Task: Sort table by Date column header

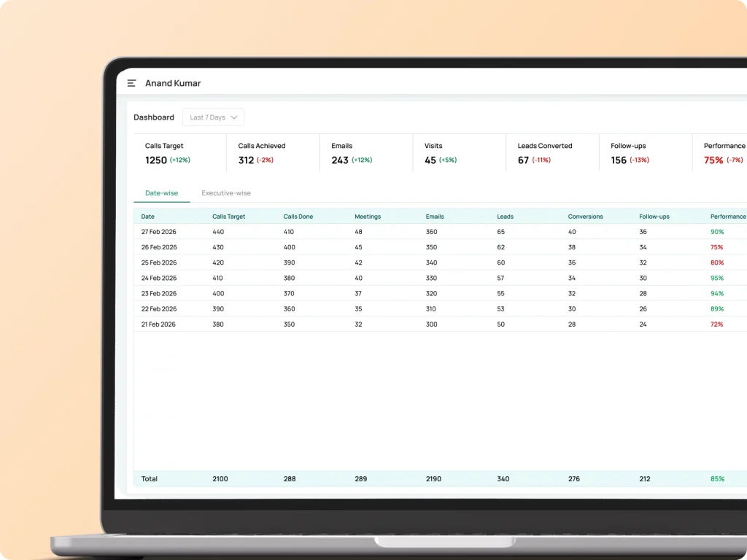Action: 147,216
